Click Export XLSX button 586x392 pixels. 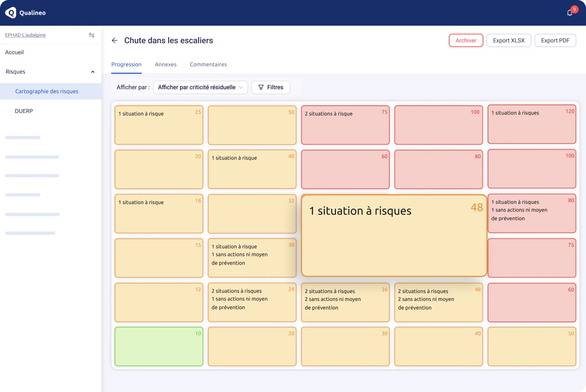509,40
